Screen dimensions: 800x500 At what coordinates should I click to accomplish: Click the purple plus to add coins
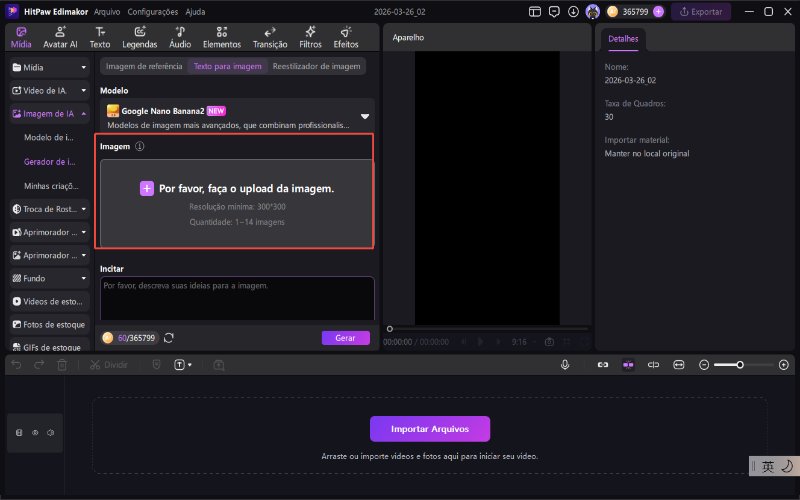coord(658,12)
